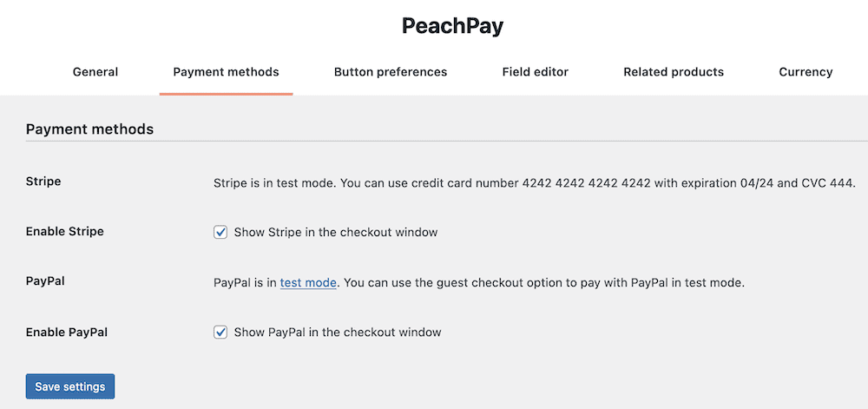The width and height of the screenshot is (868, 409).
Task: Click the Stripe row label
Action: pyautogui.click(x=43, y=181)
